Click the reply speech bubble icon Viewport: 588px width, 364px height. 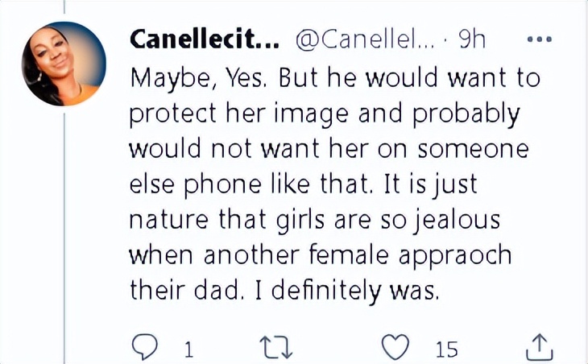click(143, 347)
